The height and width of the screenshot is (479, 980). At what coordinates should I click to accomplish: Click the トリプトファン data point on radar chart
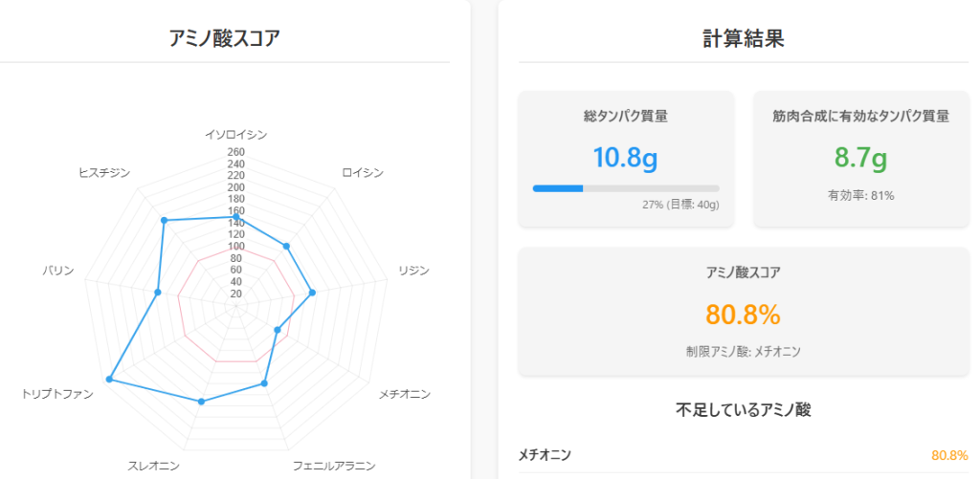pyautogui.click(x=109, y=379)
